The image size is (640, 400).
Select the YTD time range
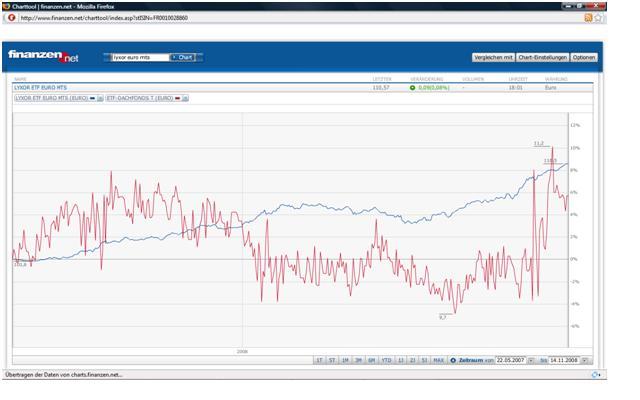pyautogui.click(x=386, y=360)
